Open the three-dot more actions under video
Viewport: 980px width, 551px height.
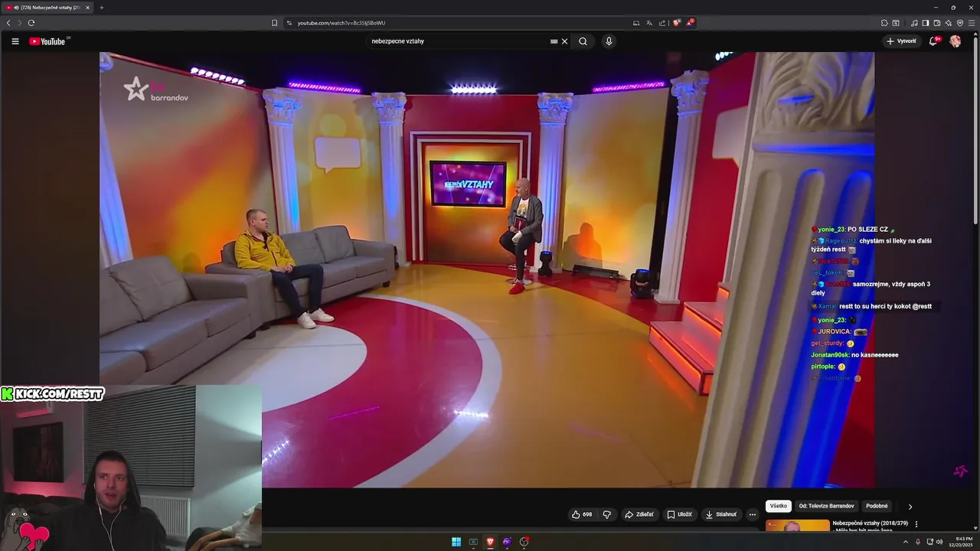(753, 514)
